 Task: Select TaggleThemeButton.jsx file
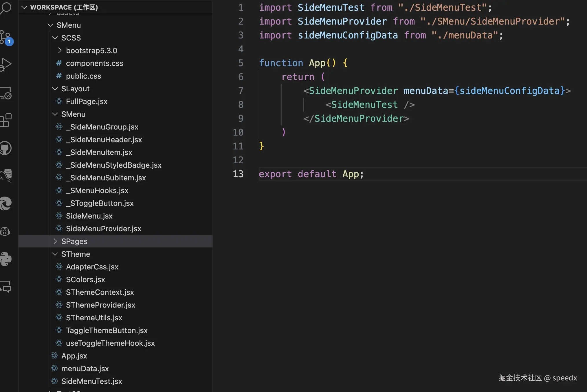[x=107, y=330]
